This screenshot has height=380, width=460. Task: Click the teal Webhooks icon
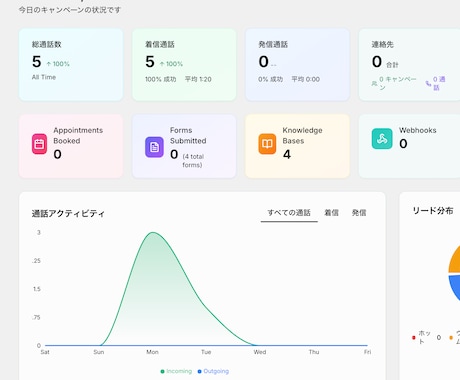click(x=382, y=138)
